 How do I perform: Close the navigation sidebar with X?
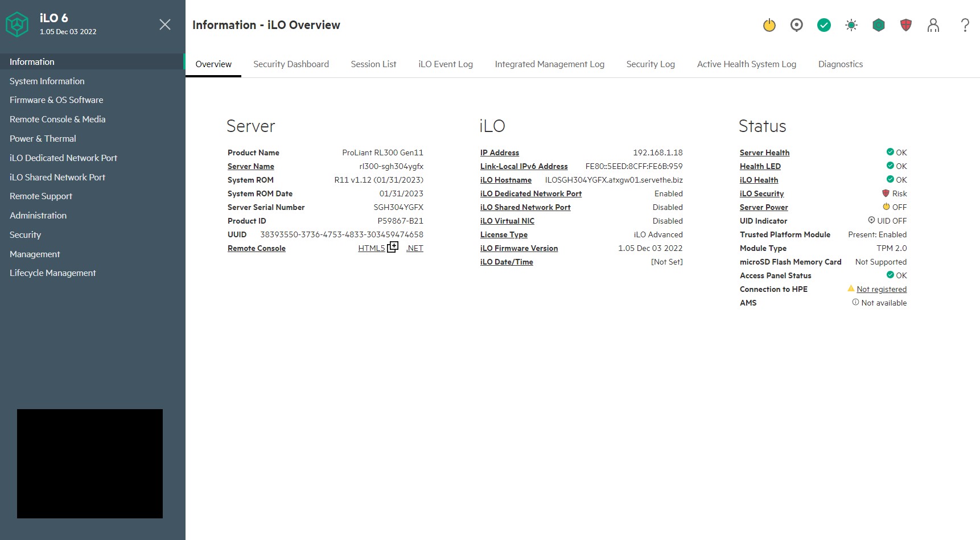[165, 24]
